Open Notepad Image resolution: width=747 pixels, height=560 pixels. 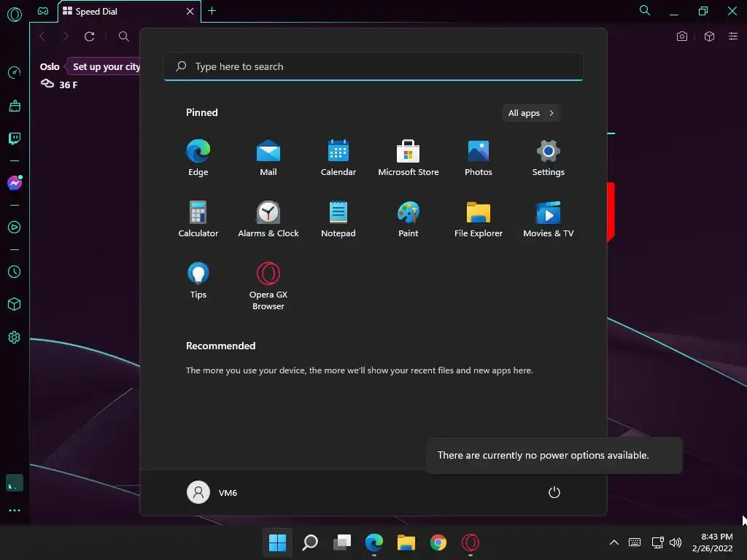(338, 219)
